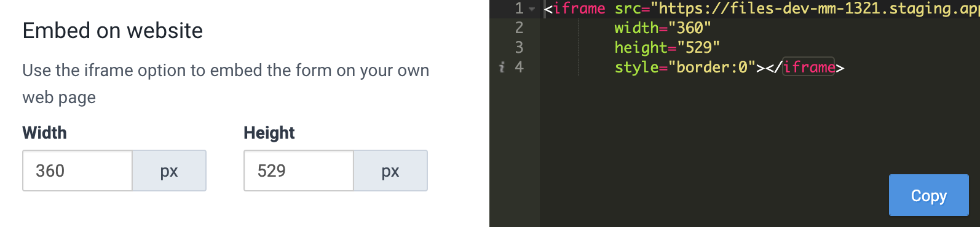The height and width of the screenshot is (227, 980).
Task: Select line number 4 in gutter
Action: click(519, 67)
